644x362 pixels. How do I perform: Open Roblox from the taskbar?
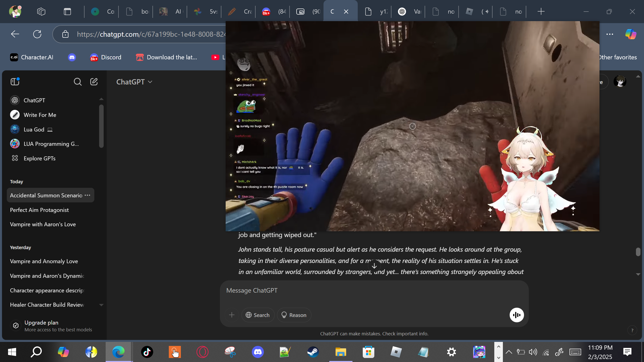pyautogui.click(x=396, y=352)
